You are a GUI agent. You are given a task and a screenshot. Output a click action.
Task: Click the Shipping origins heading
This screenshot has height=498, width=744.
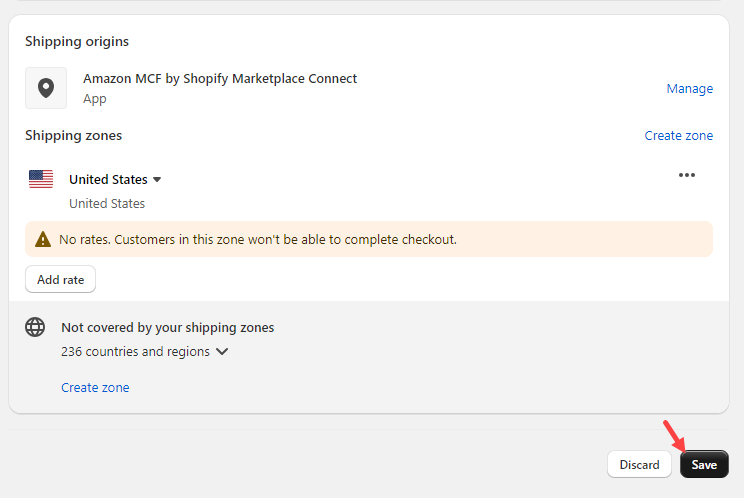click(77, 42)
